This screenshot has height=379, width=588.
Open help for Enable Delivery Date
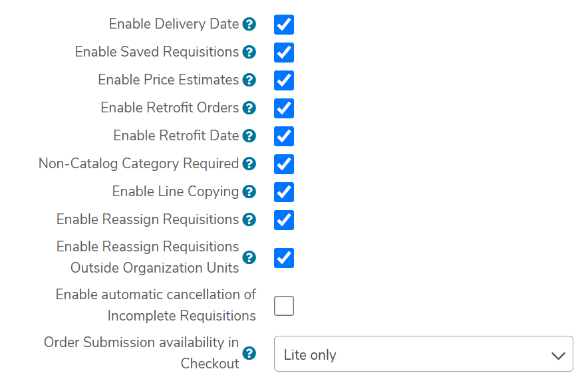[x=249, y=25]
